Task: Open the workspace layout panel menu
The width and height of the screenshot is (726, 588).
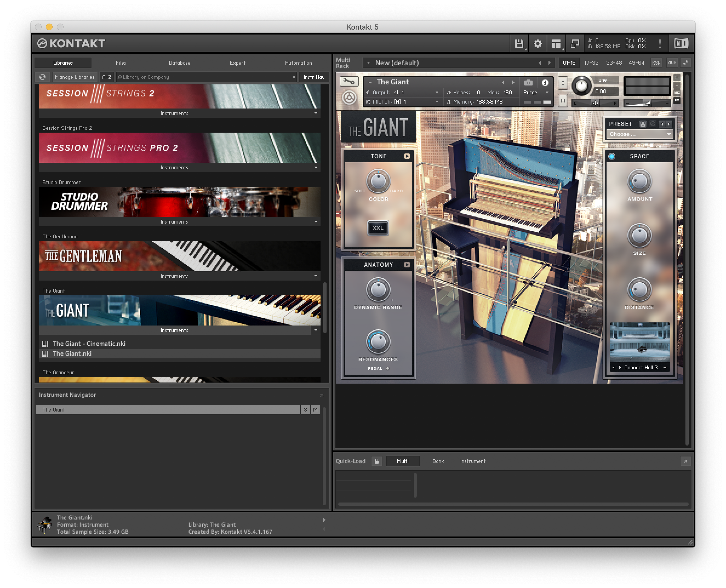Action: point(556,43)
